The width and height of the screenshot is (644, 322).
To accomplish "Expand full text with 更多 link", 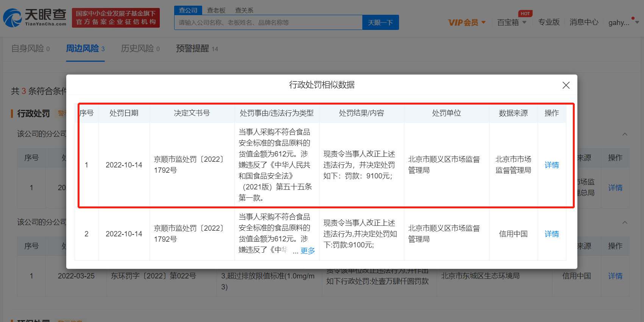I will point(307,251).
